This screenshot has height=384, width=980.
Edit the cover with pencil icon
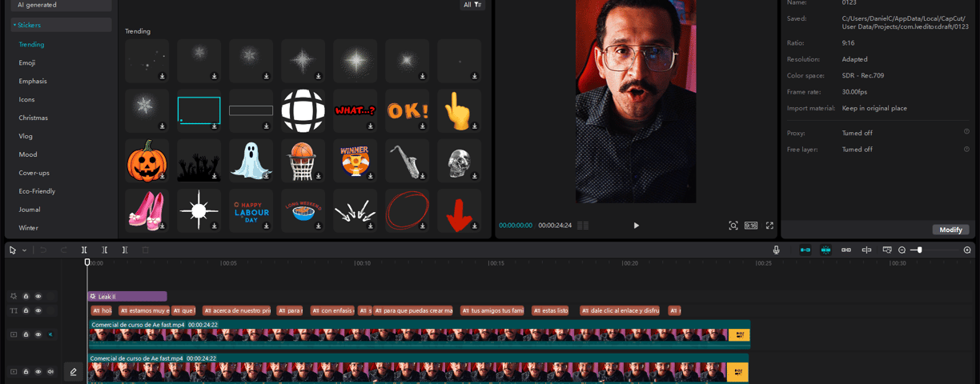click(73, 371)
